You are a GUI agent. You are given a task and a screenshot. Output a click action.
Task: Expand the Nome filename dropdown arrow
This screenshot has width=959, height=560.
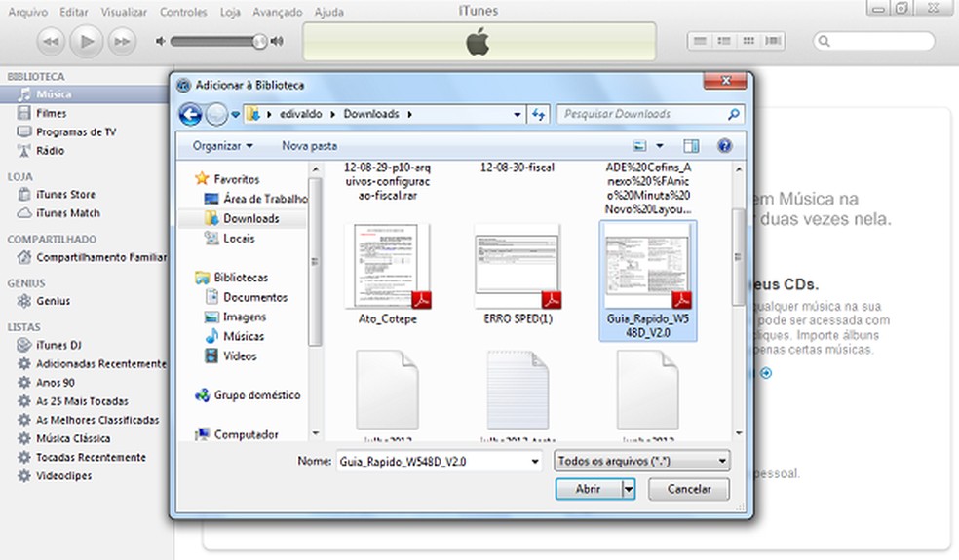[x=535, y=462]
